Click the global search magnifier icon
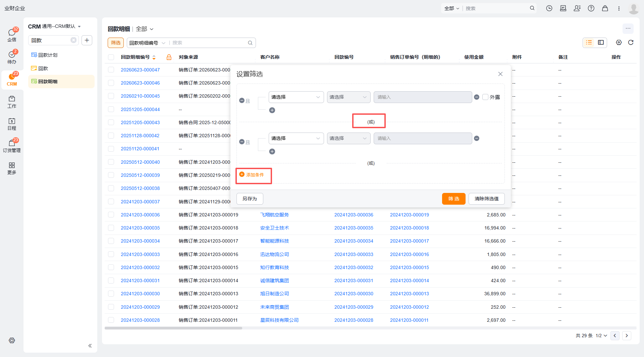This screenshot has width=644, height=357. coord(532,8)
